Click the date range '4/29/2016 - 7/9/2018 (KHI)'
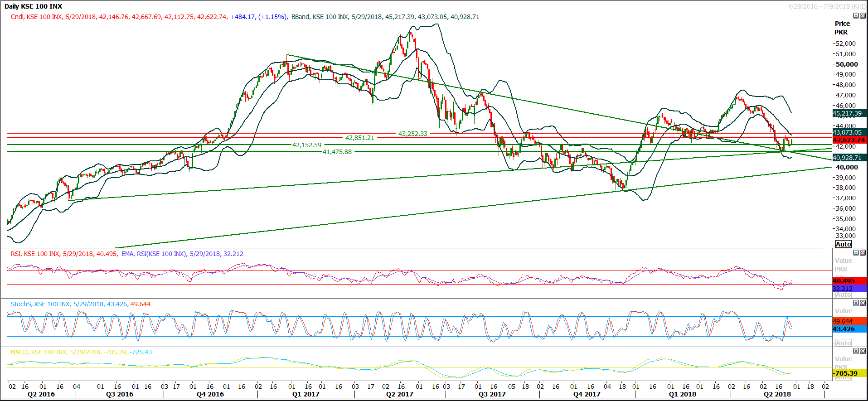Image resolution: width=868 pixels, height=401 pixels. 826,6
